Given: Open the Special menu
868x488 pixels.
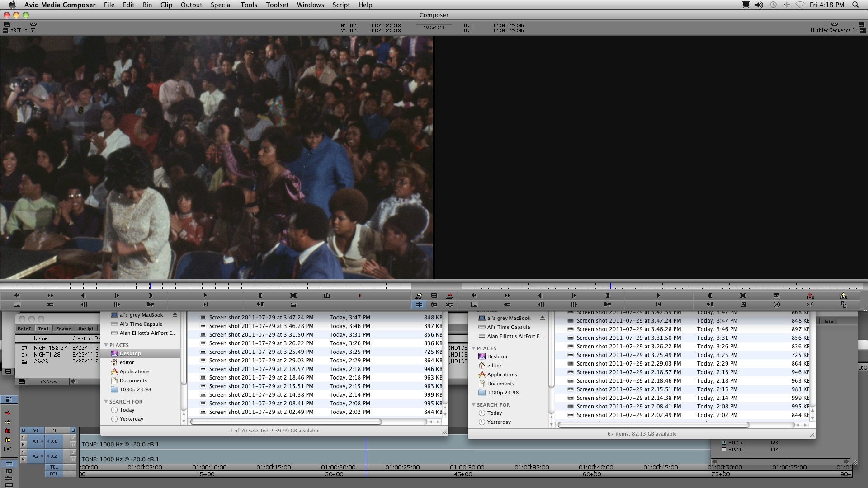Looking at the screenshot, I should click(x=221, y=5).
